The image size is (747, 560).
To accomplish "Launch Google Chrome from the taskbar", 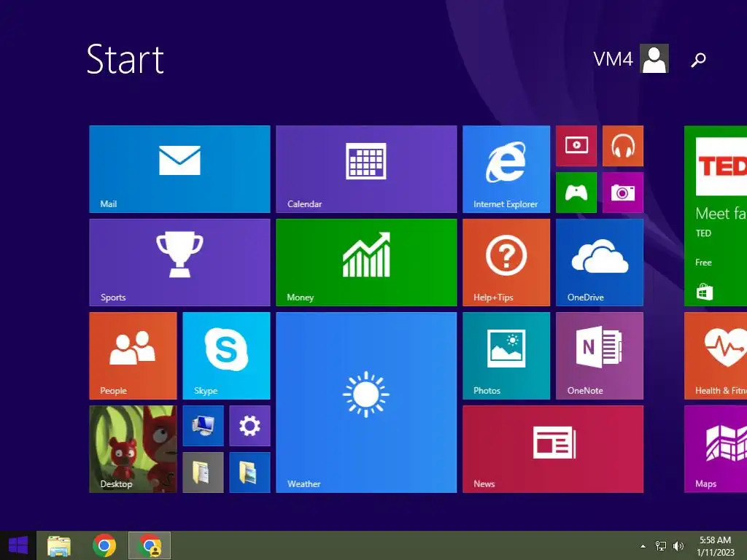I will tap(104, 545).
